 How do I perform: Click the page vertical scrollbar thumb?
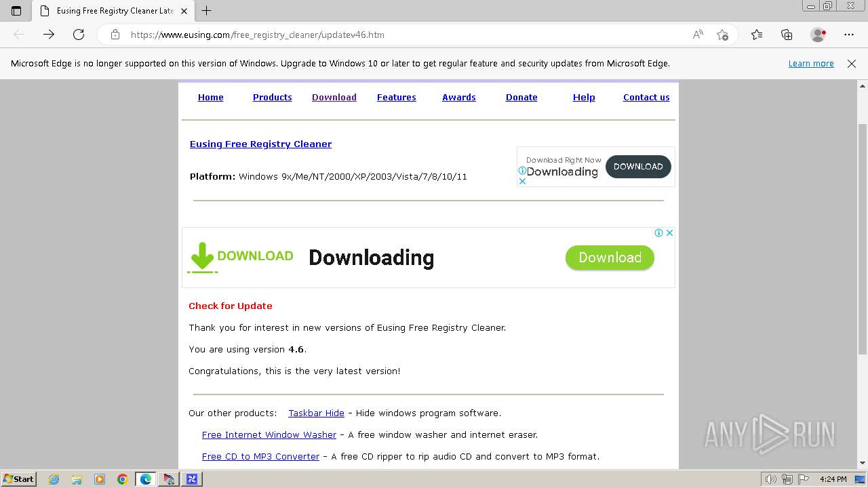click(863, 239)
